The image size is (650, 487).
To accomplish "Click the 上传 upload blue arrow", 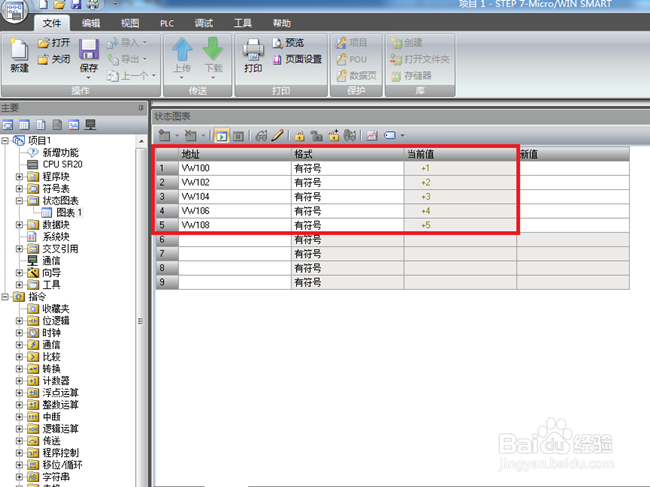I will (x=182, y=50).
